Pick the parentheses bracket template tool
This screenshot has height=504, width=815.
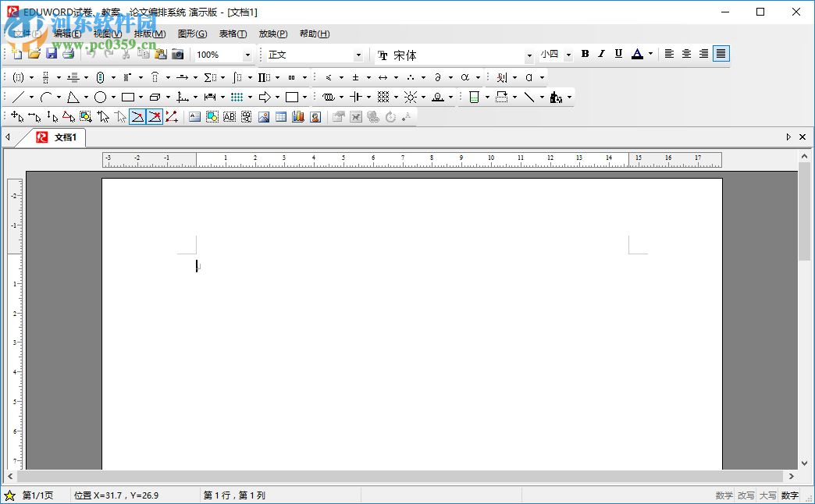[19, 77]
